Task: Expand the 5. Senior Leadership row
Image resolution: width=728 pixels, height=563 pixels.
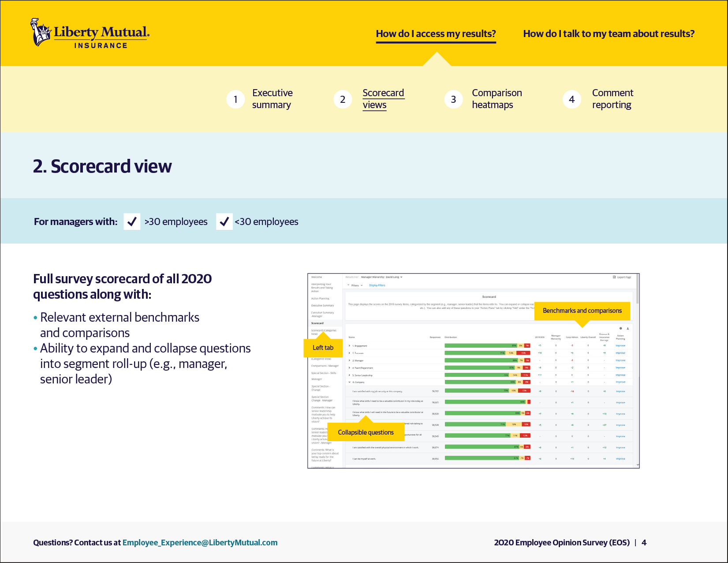Action: point(349,375)
